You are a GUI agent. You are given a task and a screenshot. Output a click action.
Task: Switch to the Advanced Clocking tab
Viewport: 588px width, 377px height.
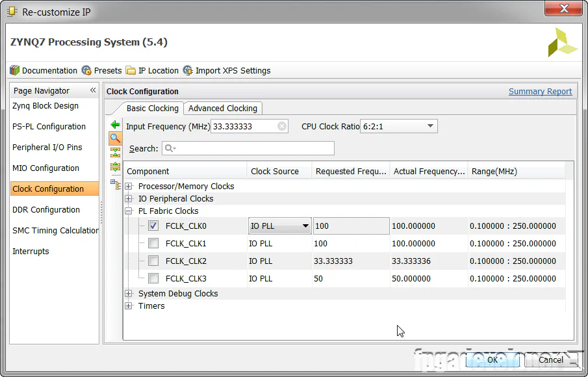[222, 108]
